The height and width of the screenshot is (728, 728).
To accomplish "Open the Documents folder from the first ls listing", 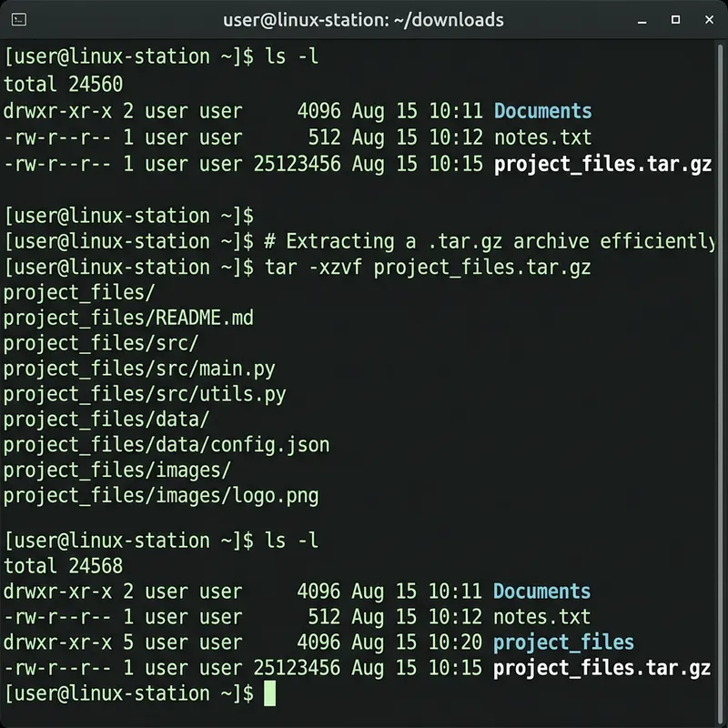I will [x=543, y=110].
